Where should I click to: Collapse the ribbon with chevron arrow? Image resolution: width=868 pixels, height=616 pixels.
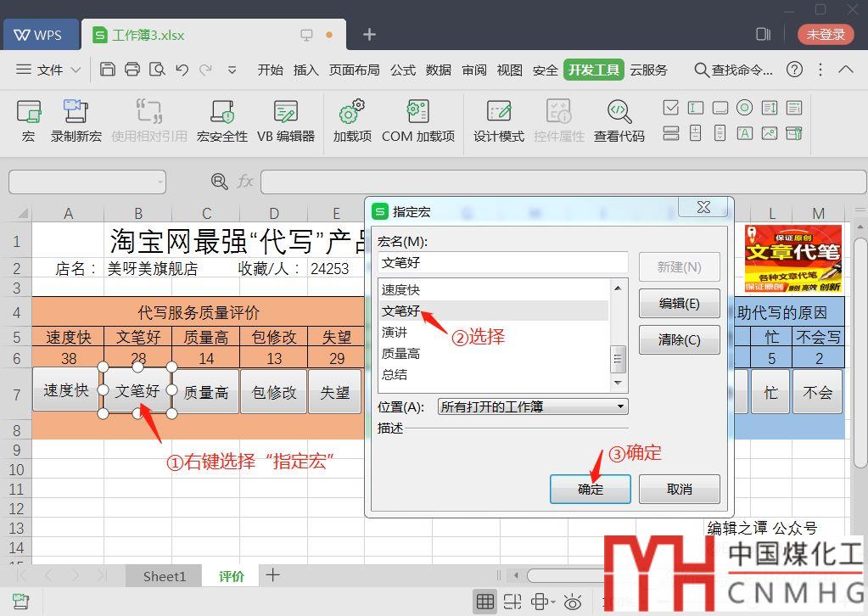845,70
